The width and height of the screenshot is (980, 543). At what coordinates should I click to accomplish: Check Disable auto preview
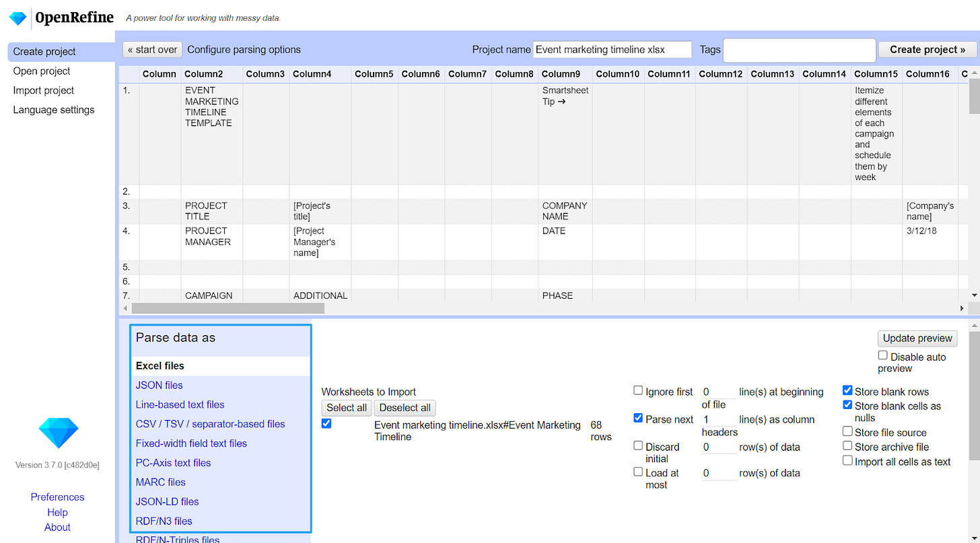(x=882, y=355)
